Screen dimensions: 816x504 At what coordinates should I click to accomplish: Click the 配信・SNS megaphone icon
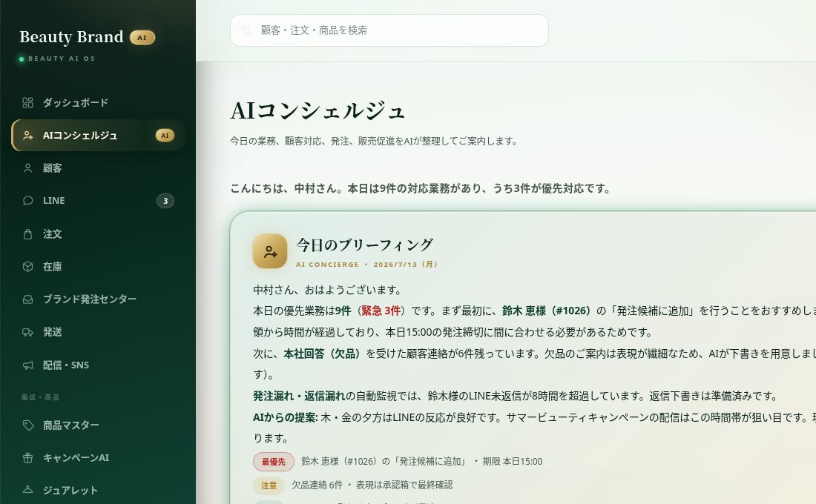pos(27,365)
